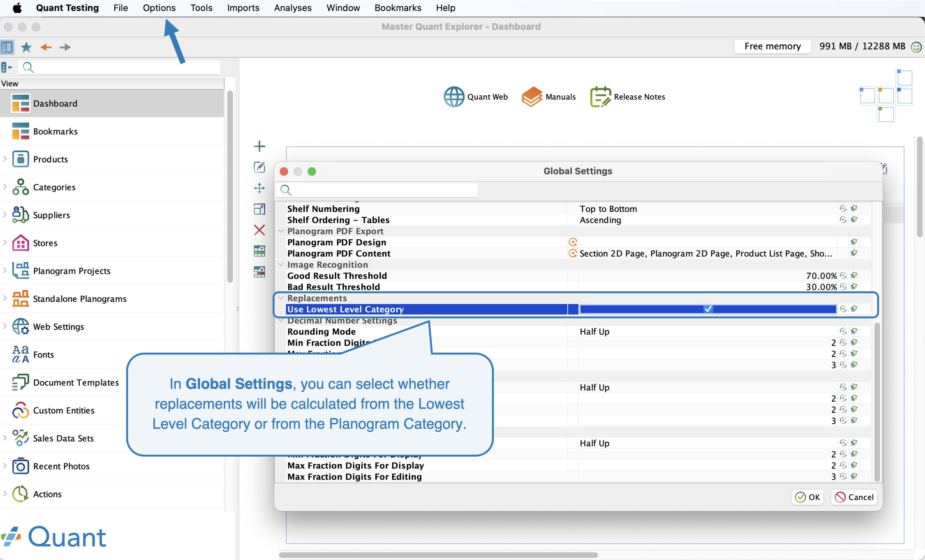The image size is (925, 560).
Task: Open the Bookmarks menu in menu bar
Action: pyautogui.click(x=398, y=8)
